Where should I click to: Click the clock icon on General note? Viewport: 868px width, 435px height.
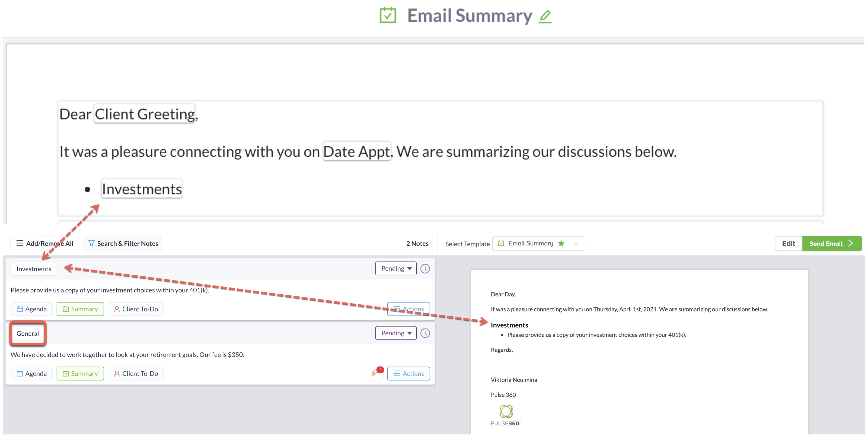(x=425, y=333)
